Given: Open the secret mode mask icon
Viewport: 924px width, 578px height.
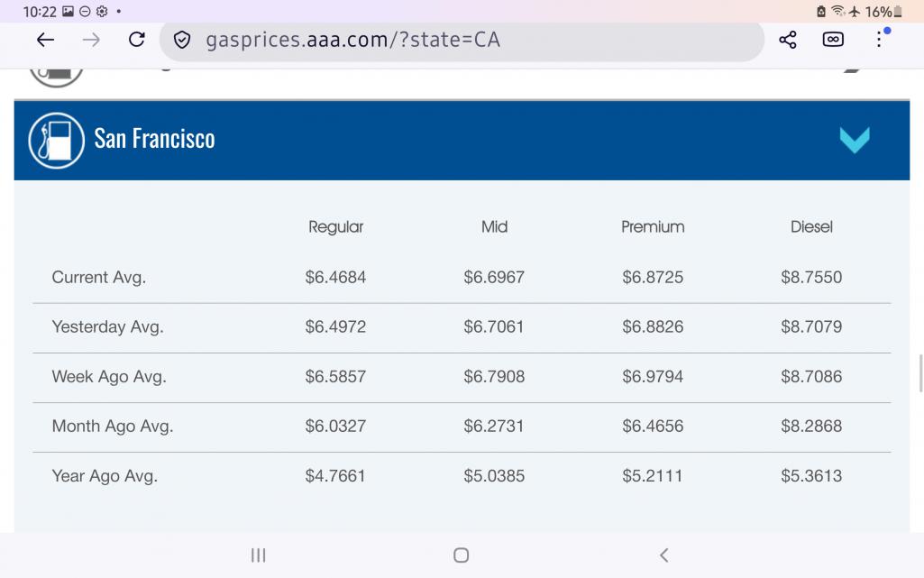Looking at the screenshot, I should pos(833,40).
